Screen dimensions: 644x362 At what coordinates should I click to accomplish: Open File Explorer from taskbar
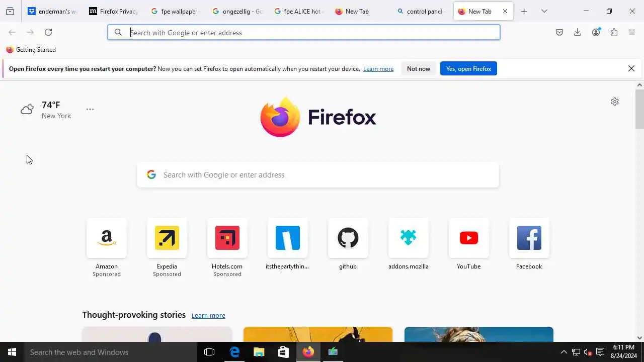point(259,352)
